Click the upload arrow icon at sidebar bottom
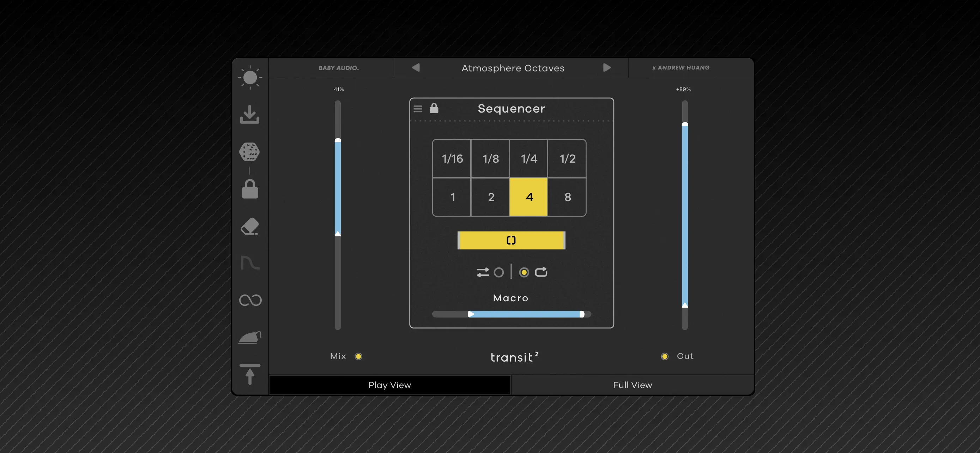Viewport: 980px width, 453px height. click(250, 375)
